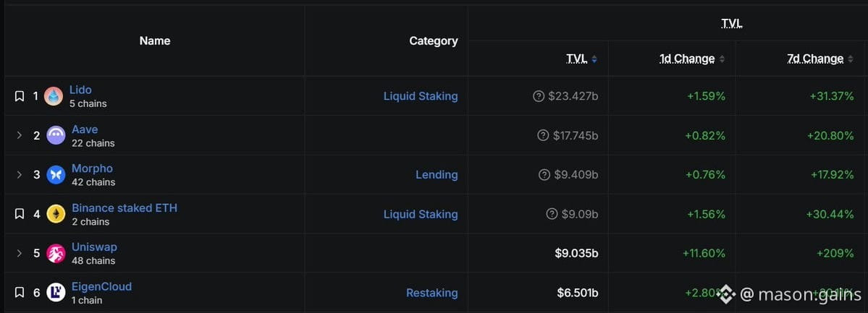Click the EigenCloud logo icon
Screen dimensions: 868x313
point(56,292)
